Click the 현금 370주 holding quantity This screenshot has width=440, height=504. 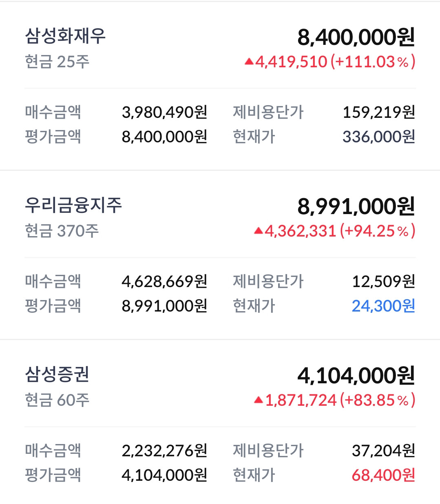click(x=62, y=231)
